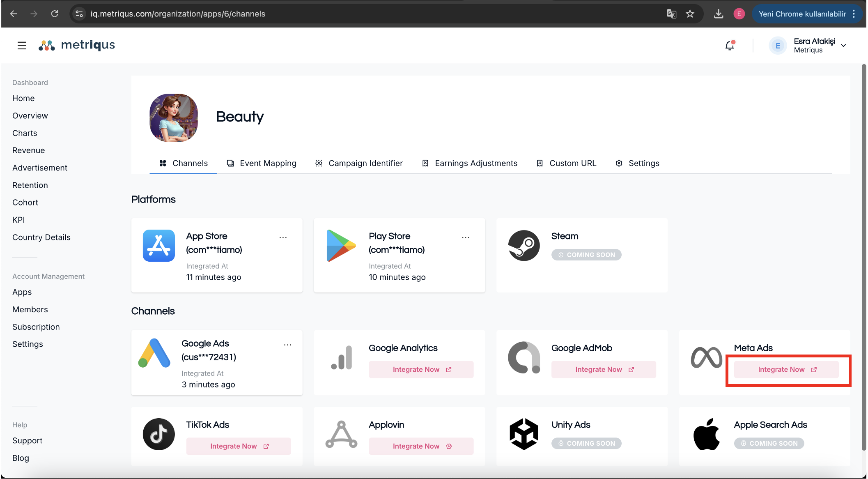Screen dimensions: 868x479
Task: Click the Unity Ads cube logo
Action: coord(524,434)
